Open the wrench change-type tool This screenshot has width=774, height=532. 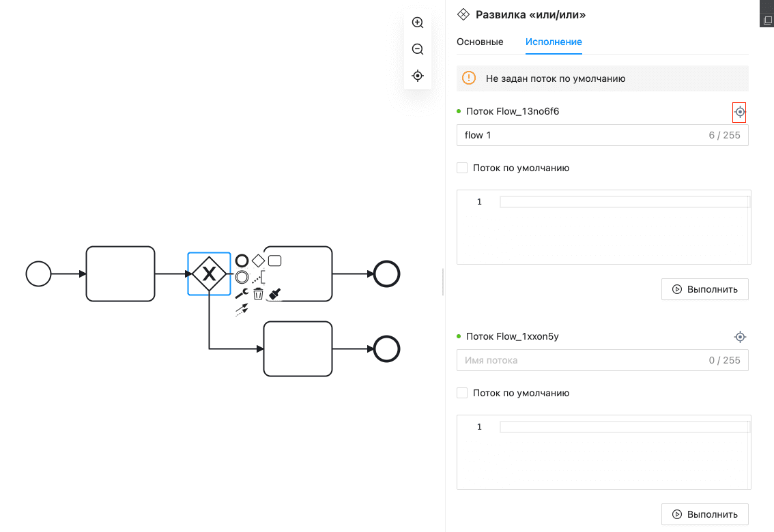(242, 293)
